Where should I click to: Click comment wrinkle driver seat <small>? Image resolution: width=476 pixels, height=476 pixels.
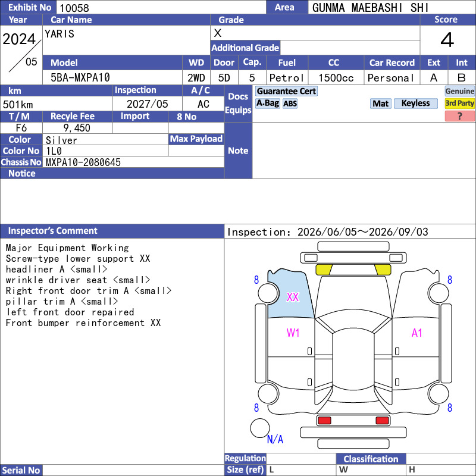78,280
